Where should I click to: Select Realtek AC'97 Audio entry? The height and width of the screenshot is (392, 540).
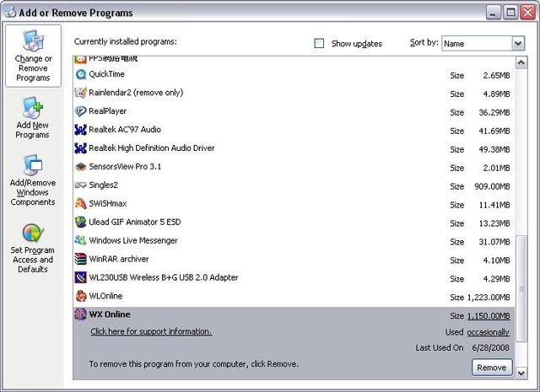pyautogui.click(x=125, y=130)
